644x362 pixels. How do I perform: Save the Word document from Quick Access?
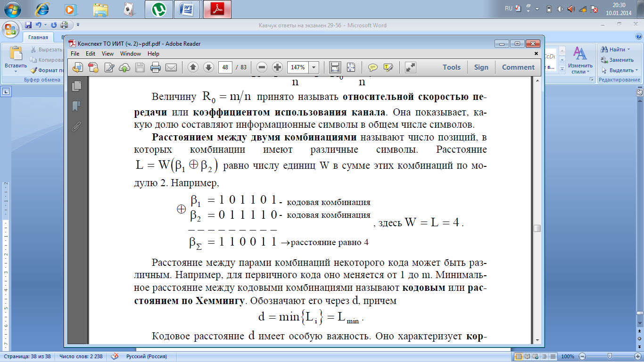pos(28,25)
